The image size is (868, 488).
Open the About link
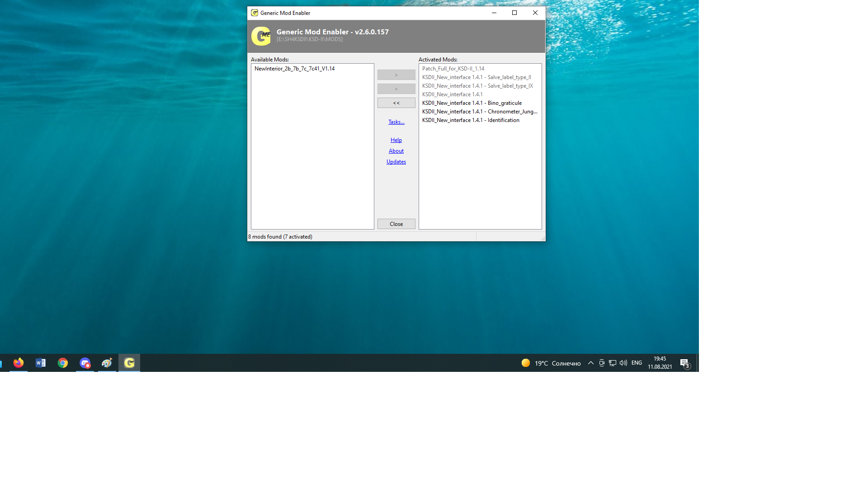pyautogui.click(x=396, y=151)
